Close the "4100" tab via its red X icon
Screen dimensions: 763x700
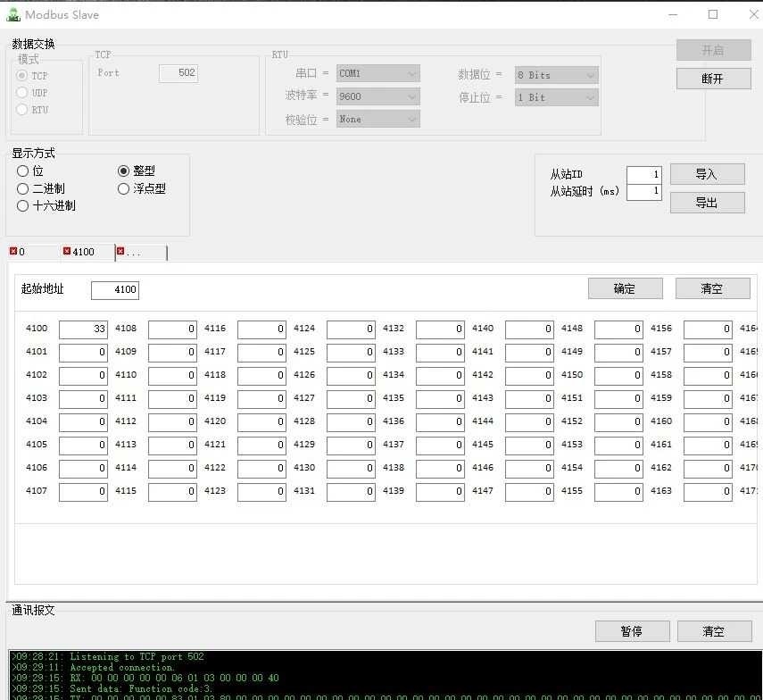pos(66,252)
